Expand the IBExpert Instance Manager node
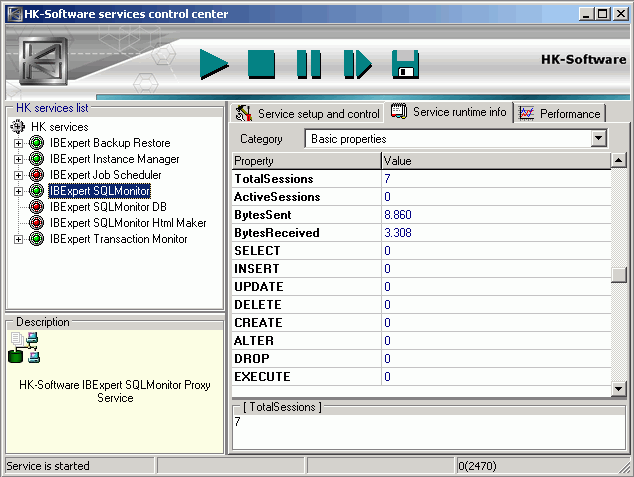The width and height of the screenshot is (634, 477). point(18,159)
